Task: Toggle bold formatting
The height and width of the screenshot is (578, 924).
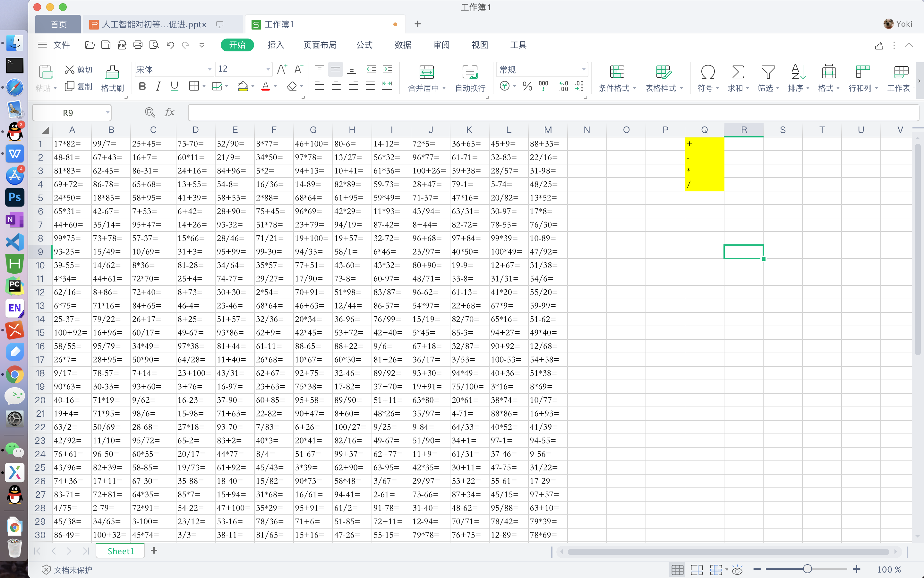Action: point(142,86)
